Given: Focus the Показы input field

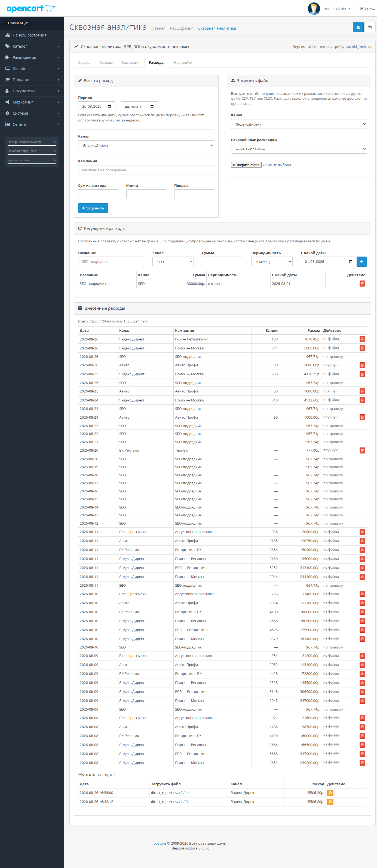Looking at the screenshot, I should pyautogui.click(x=194, y=194).
